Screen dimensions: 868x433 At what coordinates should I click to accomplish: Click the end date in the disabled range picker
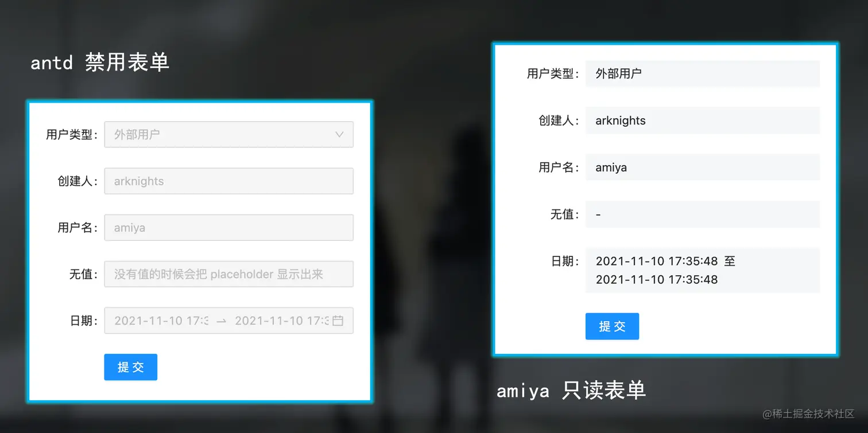click(x=282, y=321)
